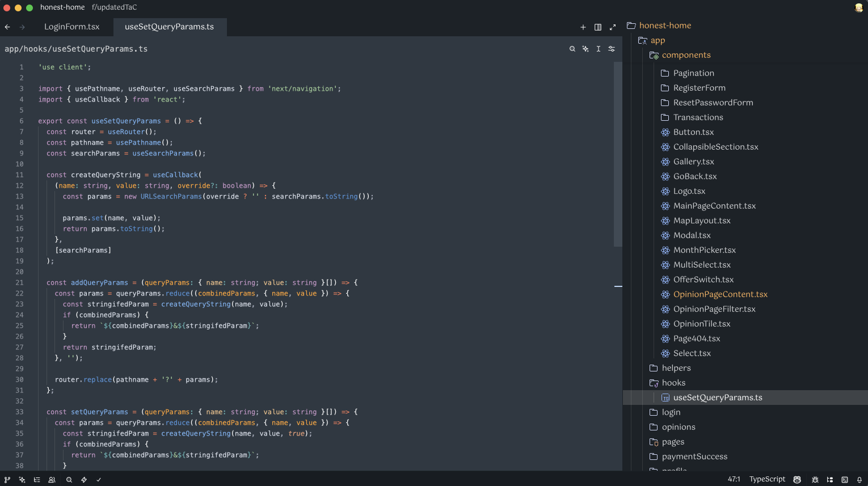
Task: Open the editor controls sliders icon
Action: pos(612,49)
